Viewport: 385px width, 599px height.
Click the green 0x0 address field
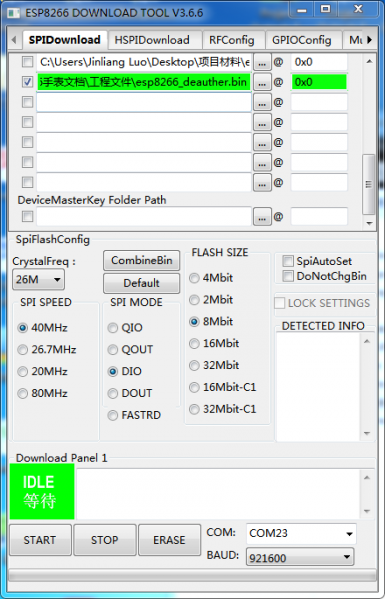319,82
